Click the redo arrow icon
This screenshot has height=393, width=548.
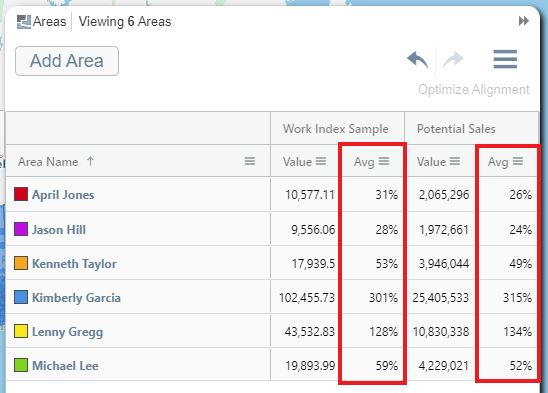(453, 60)
